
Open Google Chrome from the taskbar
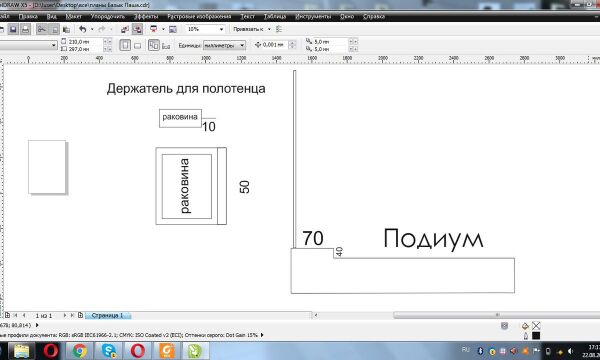click(x=80, y=351)
